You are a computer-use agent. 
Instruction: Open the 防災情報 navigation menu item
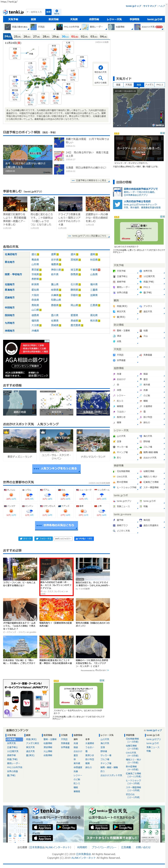pos(54,19)
